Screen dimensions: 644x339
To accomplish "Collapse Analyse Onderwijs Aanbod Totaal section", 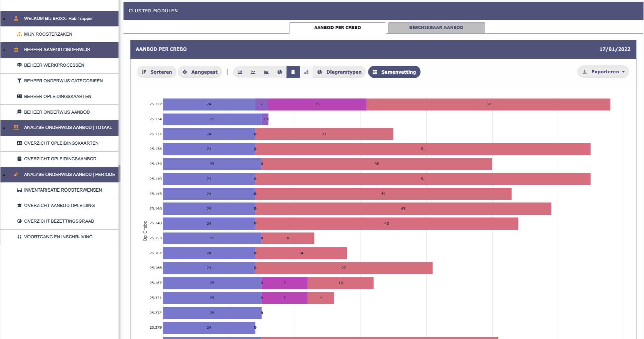I will [4, 128].
